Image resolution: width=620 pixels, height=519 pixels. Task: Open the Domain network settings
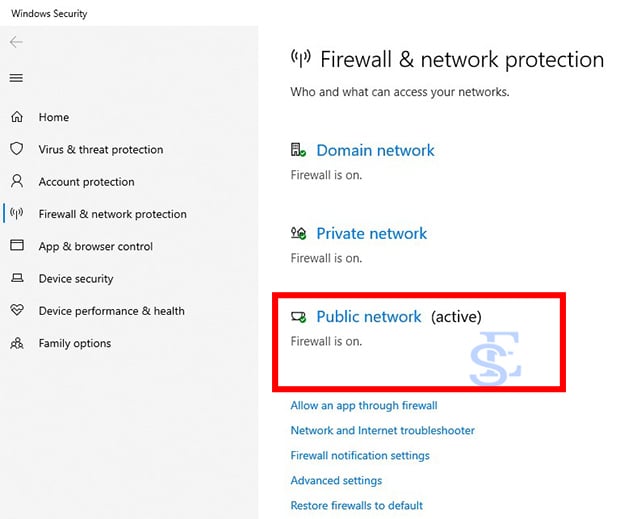point(375,150)
